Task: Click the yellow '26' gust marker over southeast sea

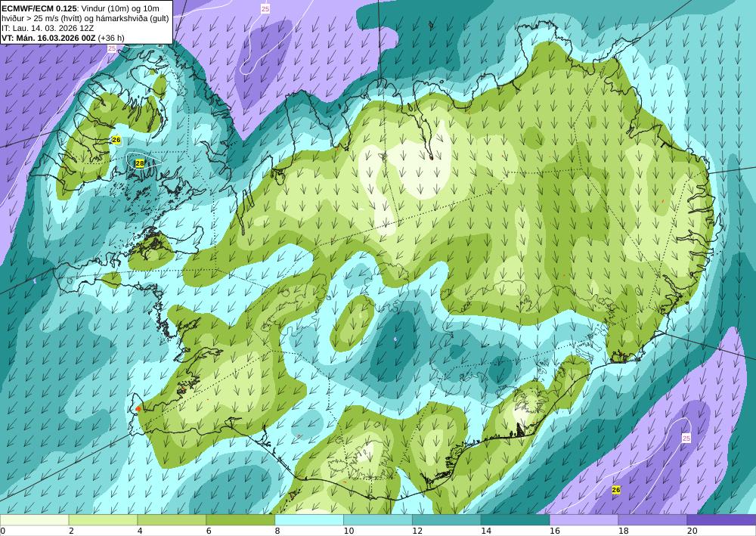Action: coord(616,490)
